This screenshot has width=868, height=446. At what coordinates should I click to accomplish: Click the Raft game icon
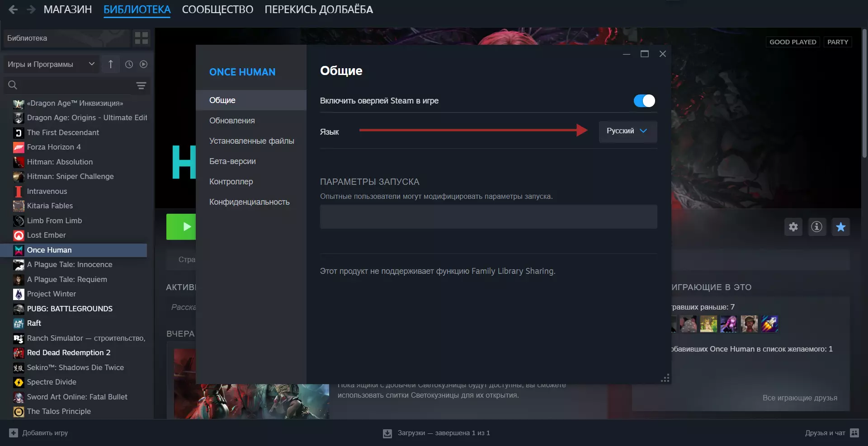click(19, 324)
